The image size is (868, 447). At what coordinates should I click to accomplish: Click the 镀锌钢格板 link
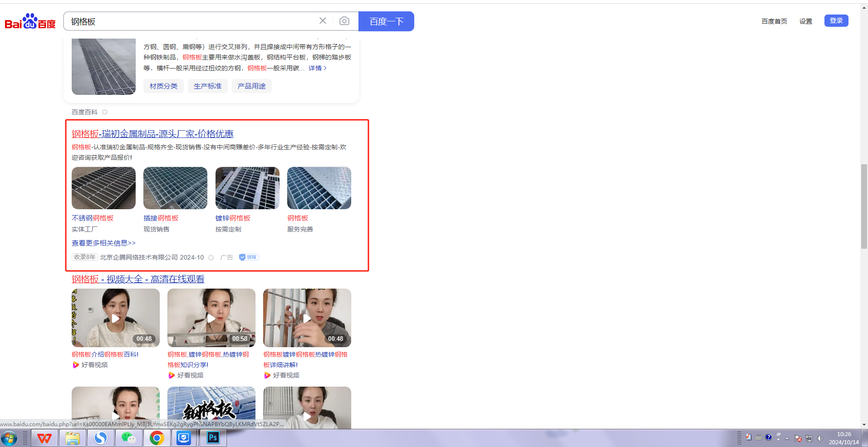point(233,218)
